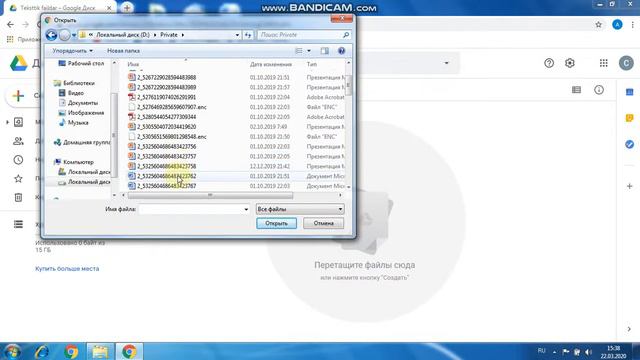
Task: Expand My Drive tree arrow in Drive
Action: coord(7,122)
